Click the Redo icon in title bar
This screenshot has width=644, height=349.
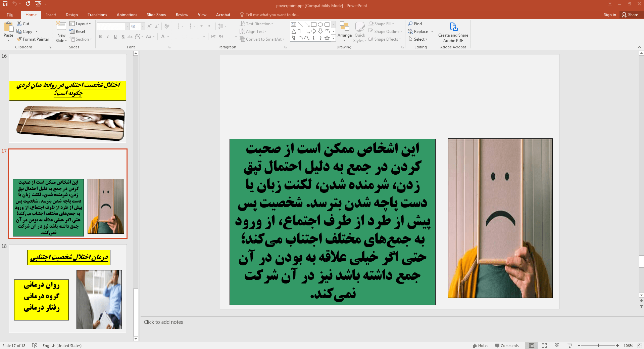coord(28,4)
